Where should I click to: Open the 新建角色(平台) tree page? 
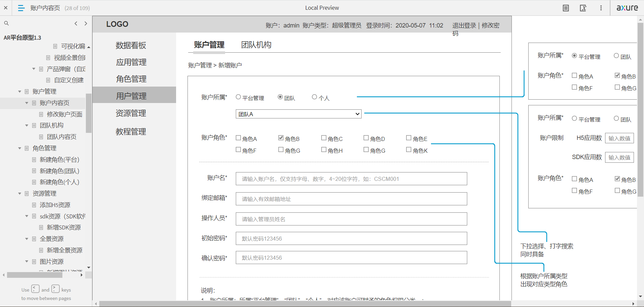(59, 159)
